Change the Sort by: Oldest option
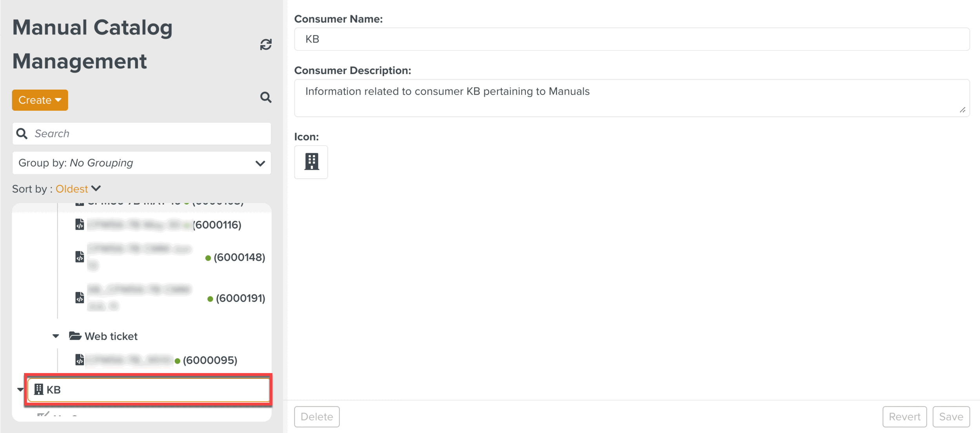The image size is (980, 433). click(x=78, y=188)
